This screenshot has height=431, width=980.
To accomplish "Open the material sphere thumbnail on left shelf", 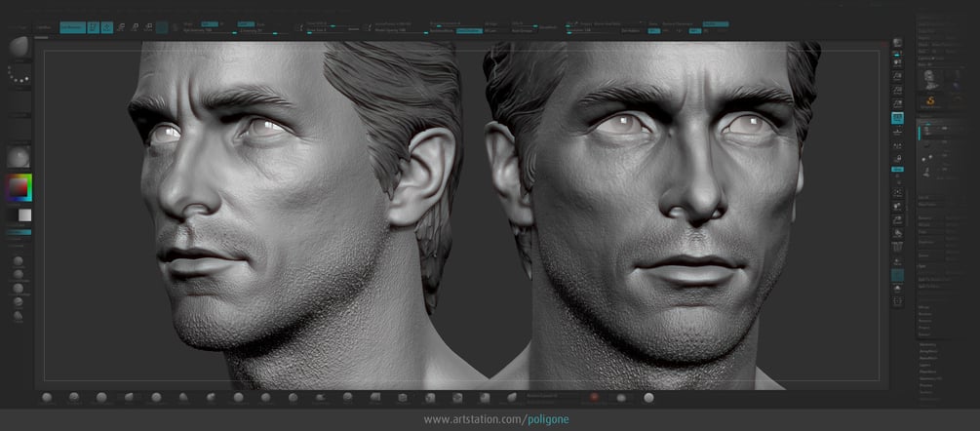I will pyautogui.click(x=19, y=157).
